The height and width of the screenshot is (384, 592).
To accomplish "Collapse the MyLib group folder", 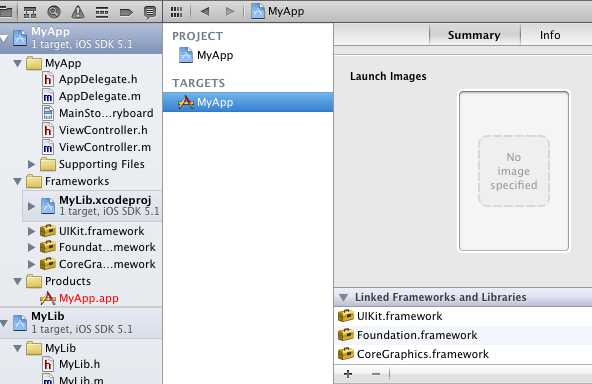I will pos(17,348).
